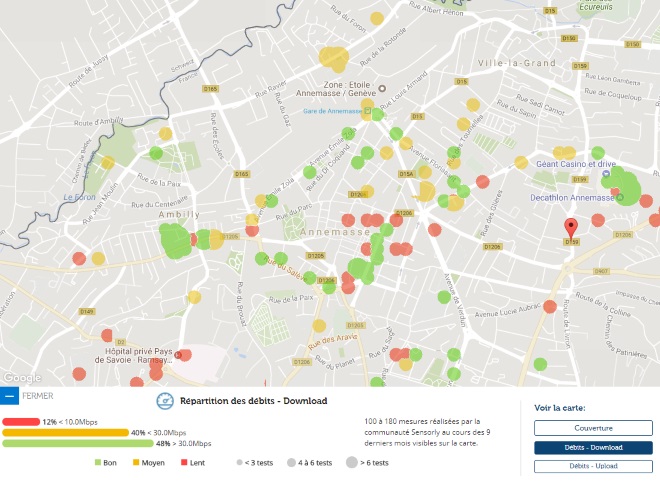Viewport: 660px width, 487px height.
Task: Click the green 48% over 30 Mbps bar
Action: 77,443
